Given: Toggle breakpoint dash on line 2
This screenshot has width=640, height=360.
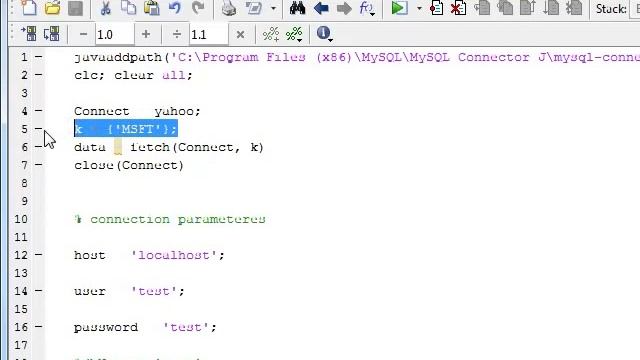Looking at the screenshot, I should [x=38, y=75].
